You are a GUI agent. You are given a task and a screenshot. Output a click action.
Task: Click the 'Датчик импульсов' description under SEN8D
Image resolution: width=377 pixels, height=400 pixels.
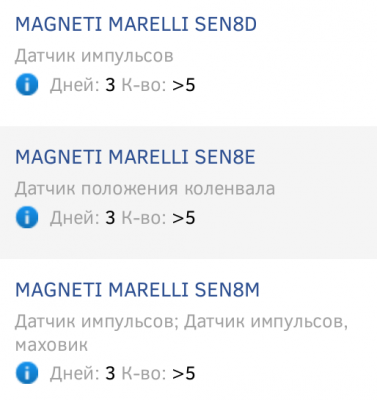[94, 56]
